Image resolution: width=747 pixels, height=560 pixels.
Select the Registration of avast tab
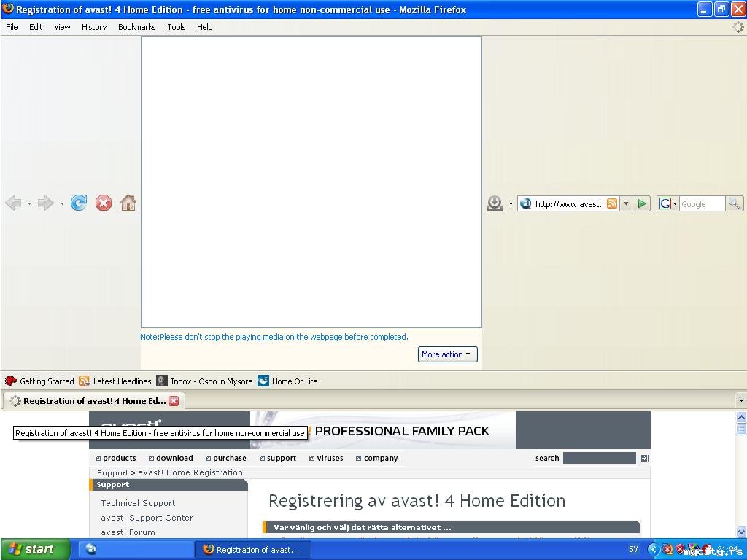tap(94, 401)
